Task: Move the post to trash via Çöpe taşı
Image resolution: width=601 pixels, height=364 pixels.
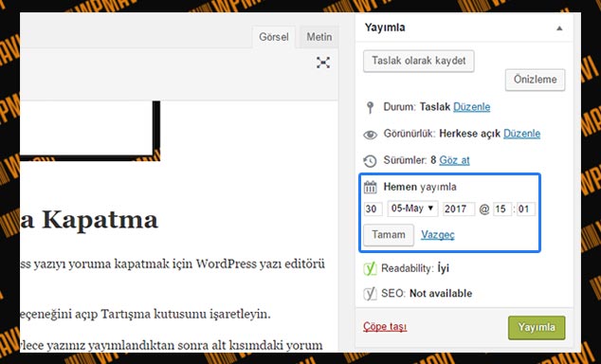Action: [x=385, y=326]
